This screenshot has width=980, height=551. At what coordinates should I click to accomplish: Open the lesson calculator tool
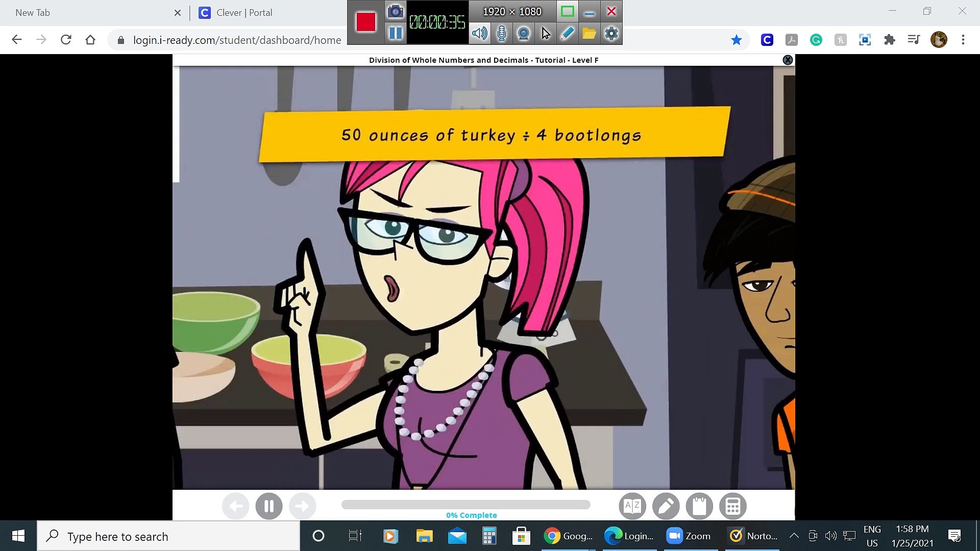click(732, 506)
